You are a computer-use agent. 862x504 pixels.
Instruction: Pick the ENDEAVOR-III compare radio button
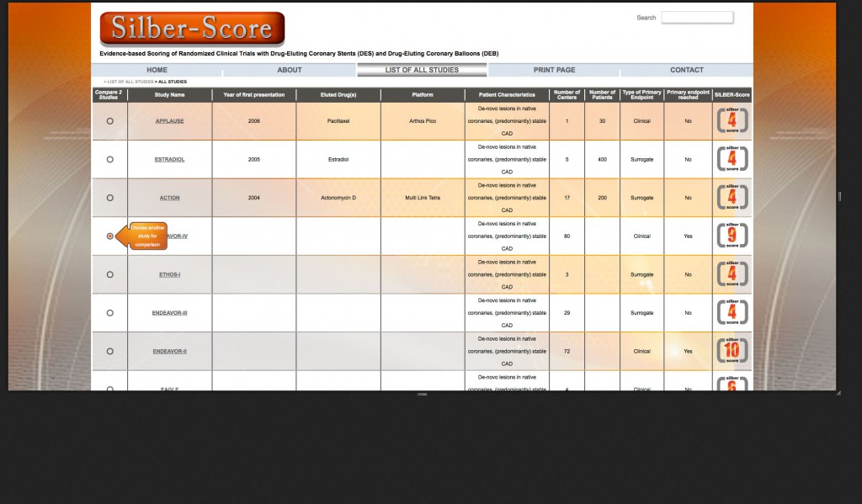[110, 313]
